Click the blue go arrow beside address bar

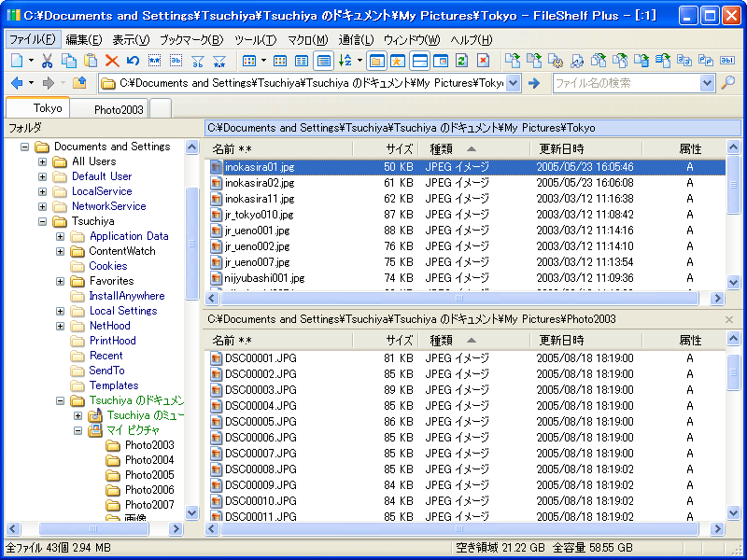coord(534,83)
